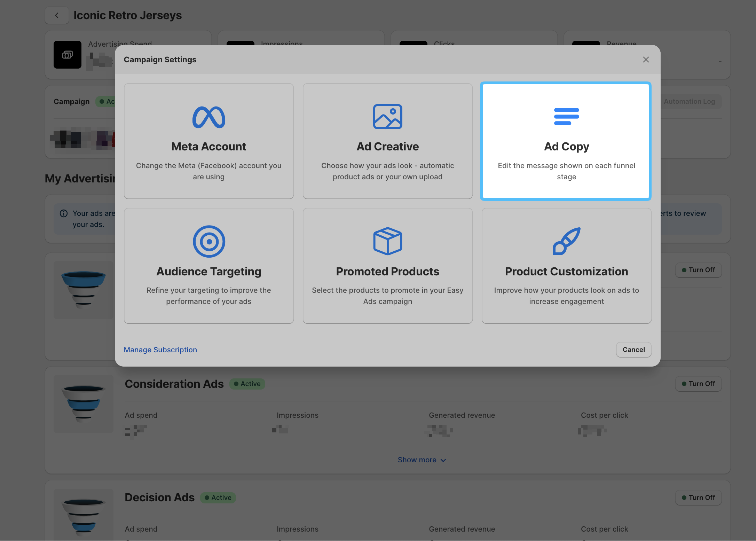Image resolution: width=756 pixels, height=541 pixels.
Task: Click the Advertising Spend black icon
Action: (x=68, y=55)
